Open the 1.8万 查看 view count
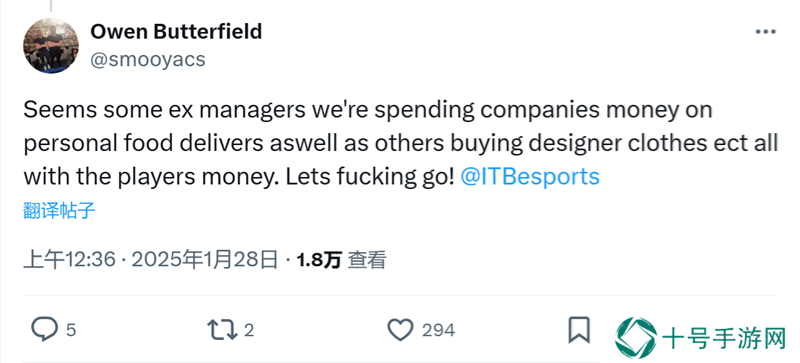This screenshot has height=363, width=800. 342,260
